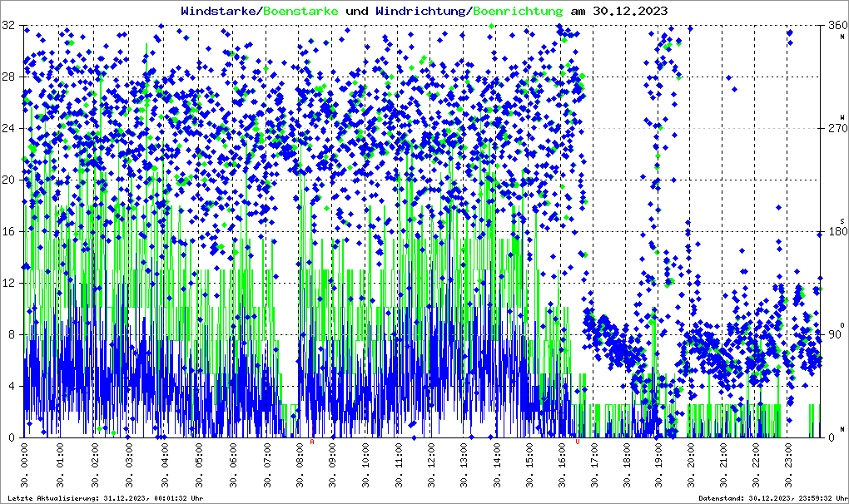
Task: Click wind speed axis label 16
Action: [x=8, y=231]
